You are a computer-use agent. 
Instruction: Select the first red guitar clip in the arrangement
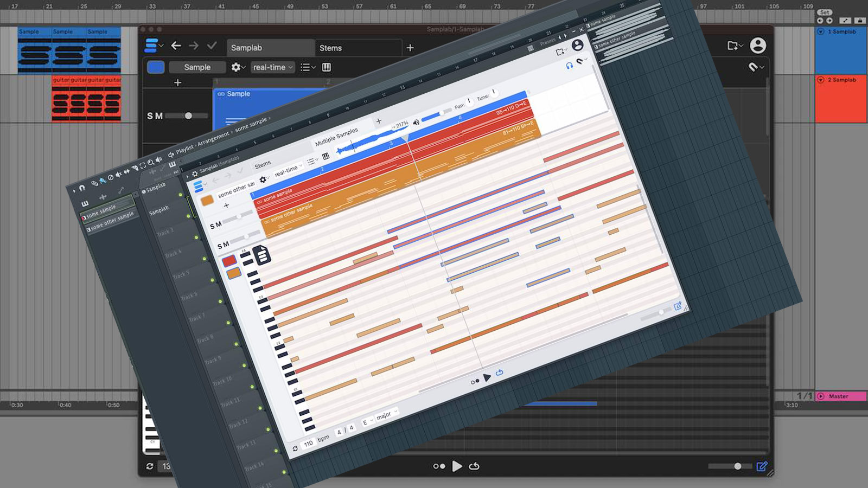pos(60,99)
